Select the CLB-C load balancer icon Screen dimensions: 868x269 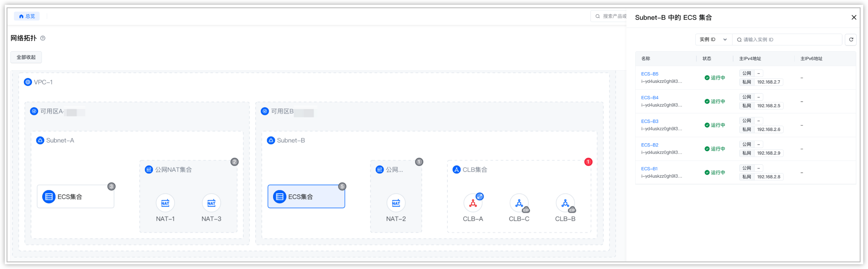click(519, 203)
